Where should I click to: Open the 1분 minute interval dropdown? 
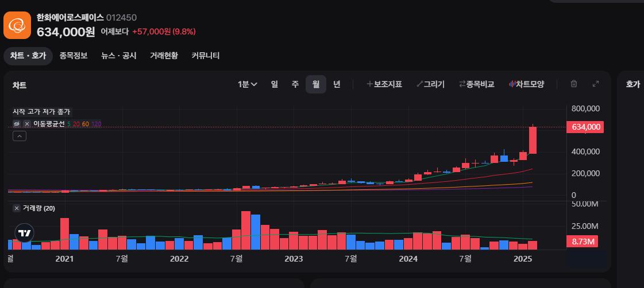[248, 84]
